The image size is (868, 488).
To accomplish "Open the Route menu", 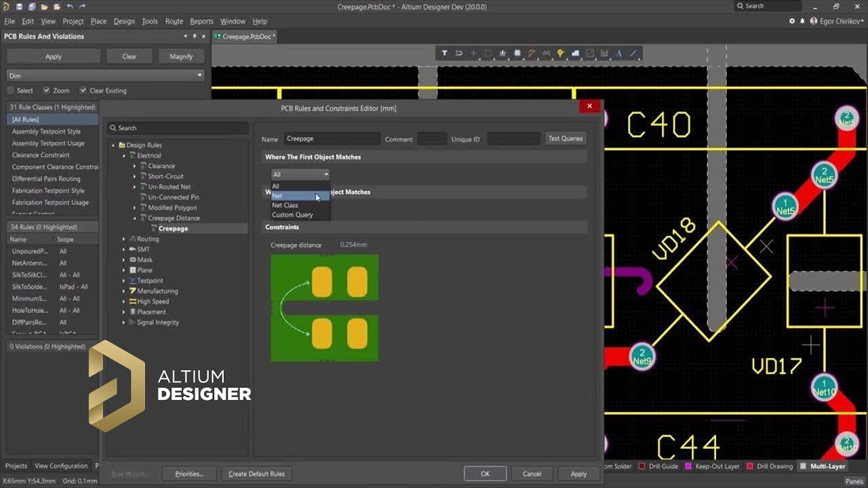I will (174, 21).
